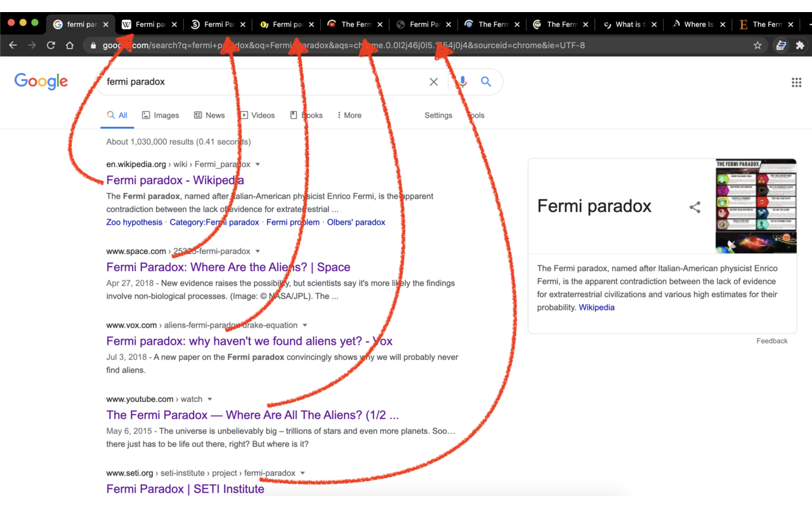
Task: Open the browser Extensions puzzle icon
Action: pos(800,45)
